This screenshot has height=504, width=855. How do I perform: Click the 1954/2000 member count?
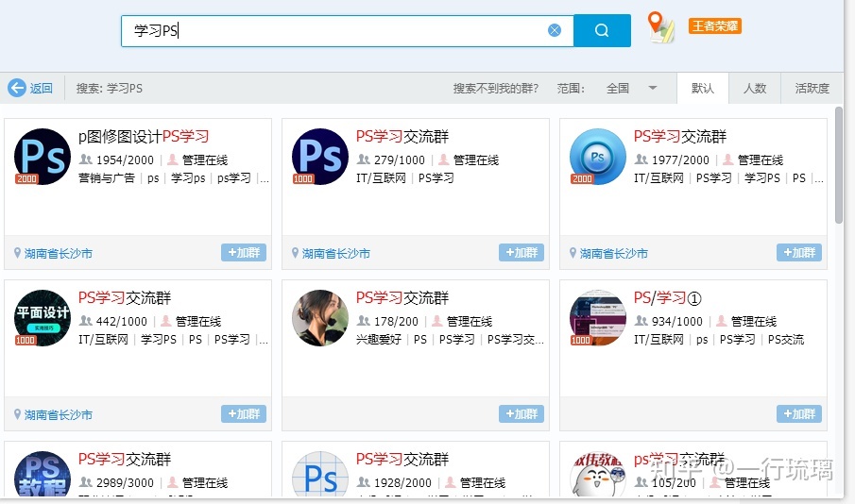(125, 160)
